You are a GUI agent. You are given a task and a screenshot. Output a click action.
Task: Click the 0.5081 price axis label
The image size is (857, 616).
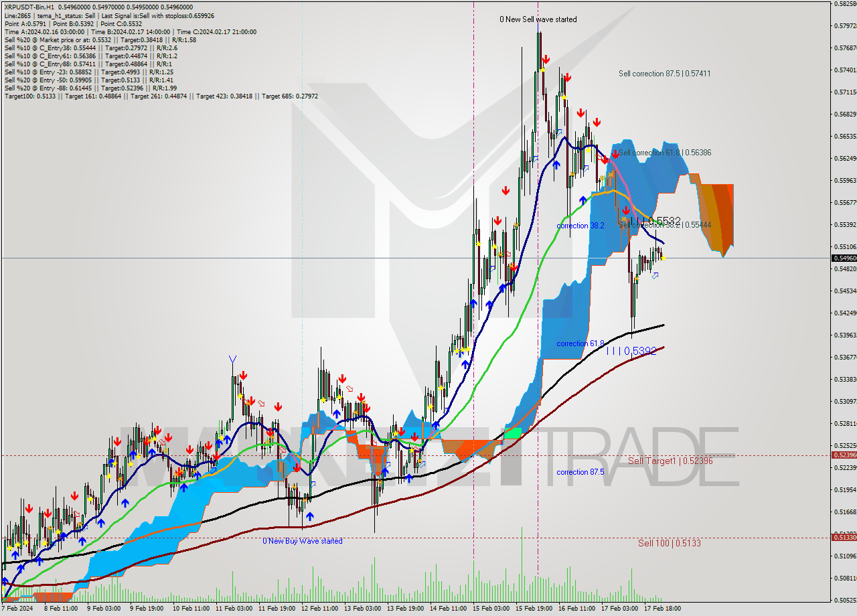pyautogui.click(x=844, y=578)
